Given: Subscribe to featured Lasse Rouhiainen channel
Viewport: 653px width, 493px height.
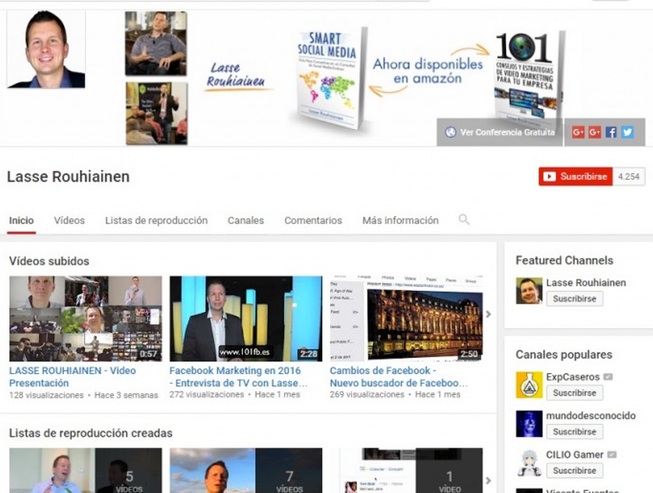Looking at the screenshot, I should pyautogui.click(x=574, y=299).
